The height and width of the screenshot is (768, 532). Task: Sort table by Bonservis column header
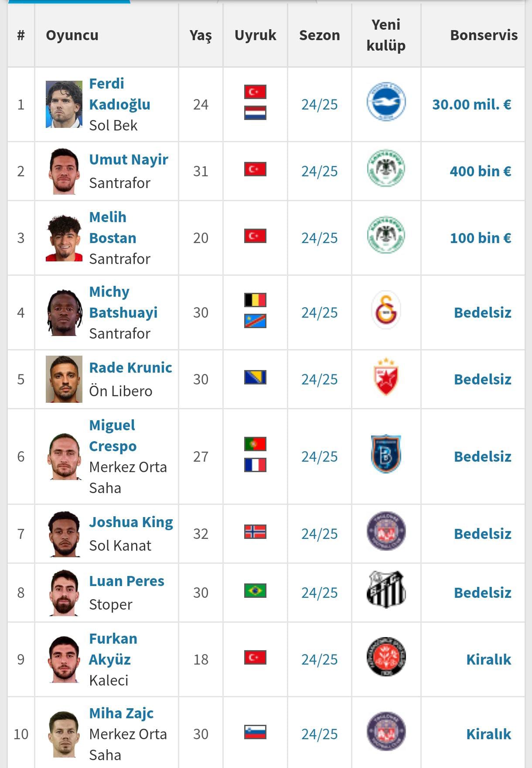tap(484, 35)
